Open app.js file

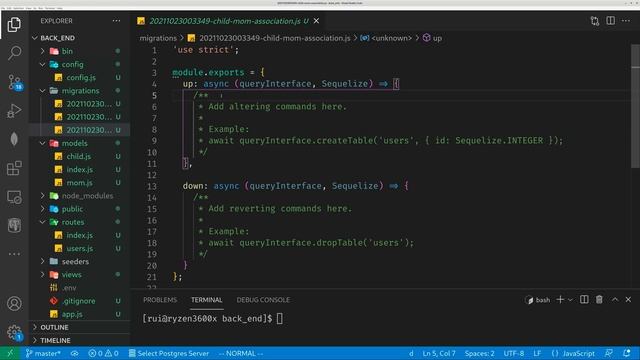pos(80,314)
